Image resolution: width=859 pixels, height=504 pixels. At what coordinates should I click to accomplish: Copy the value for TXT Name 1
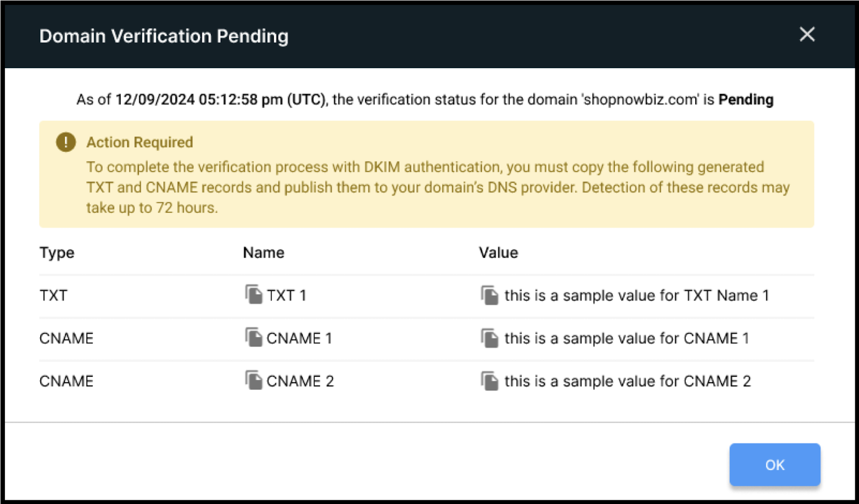point(490,295)
